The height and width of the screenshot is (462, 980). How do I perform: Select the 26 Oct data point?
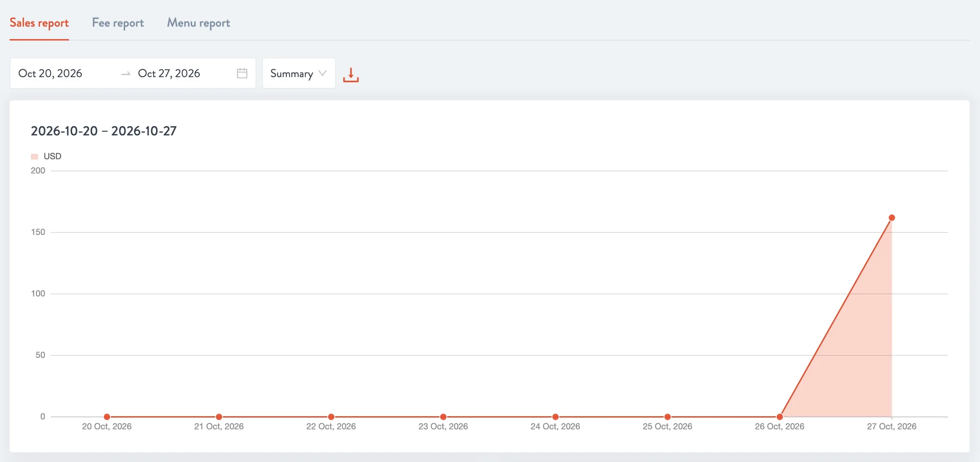[780, 417]
